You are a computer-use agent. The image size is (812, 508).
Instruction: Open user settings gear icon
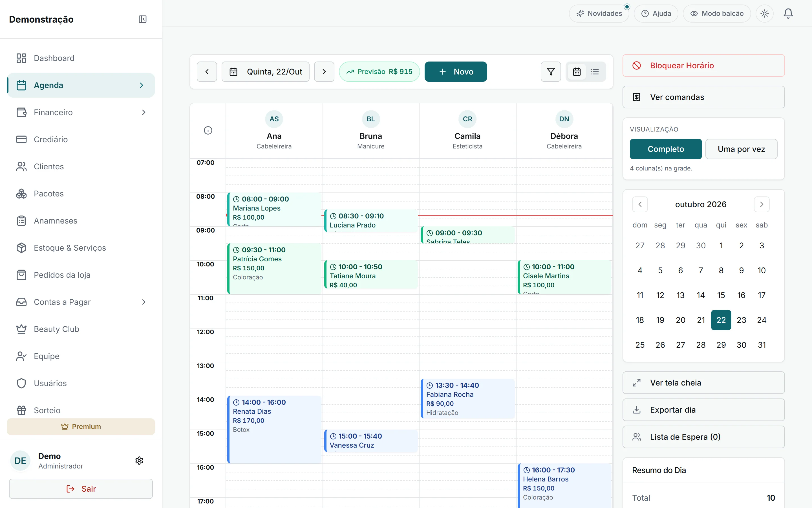click(139, 461)
